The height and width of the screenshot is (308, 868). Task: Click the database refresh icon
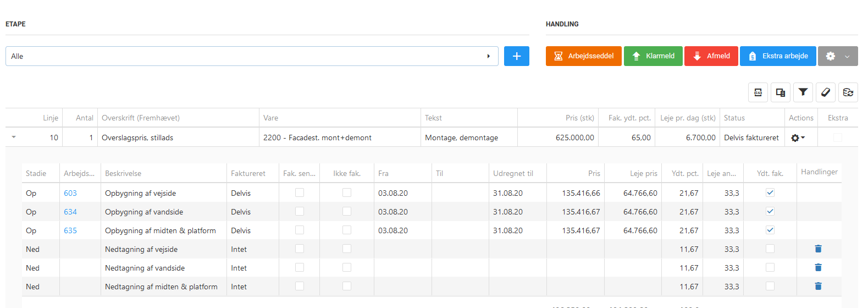click(x=848, y=92)
